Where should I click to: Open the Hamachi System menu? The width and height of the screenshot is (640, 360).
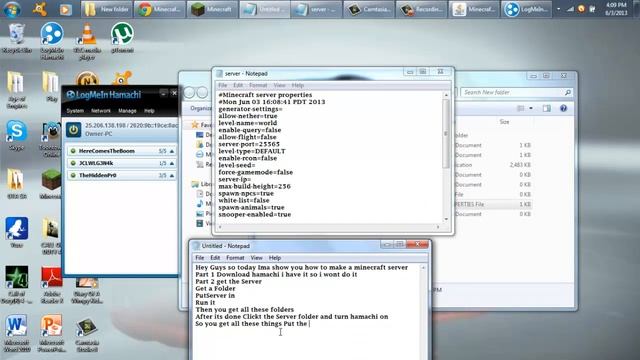tap(75, 111)
